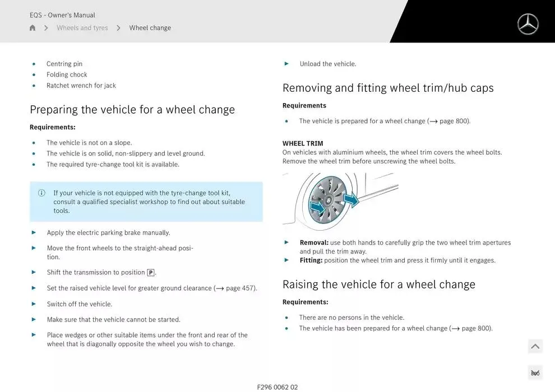Open page 800 link under wheel trim Requirements
Image resolution: width=555 pixels, height=392 pixels.
450,121
